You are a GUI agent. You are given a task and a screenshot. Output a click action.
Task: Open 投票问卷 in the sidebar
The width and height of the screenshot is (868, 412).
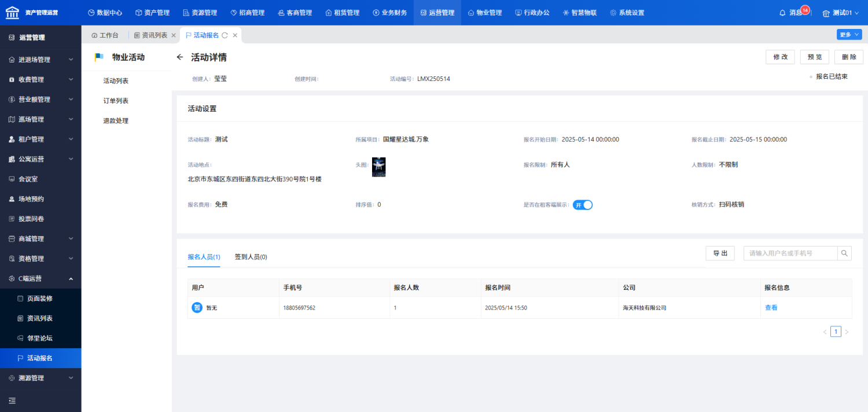(x=41, y=219)
